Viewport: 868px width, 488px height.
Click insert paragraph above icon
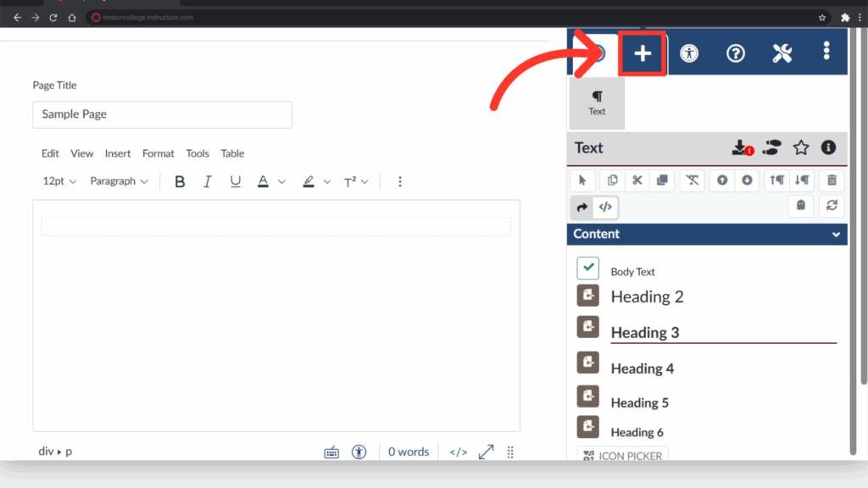(777, 180)
